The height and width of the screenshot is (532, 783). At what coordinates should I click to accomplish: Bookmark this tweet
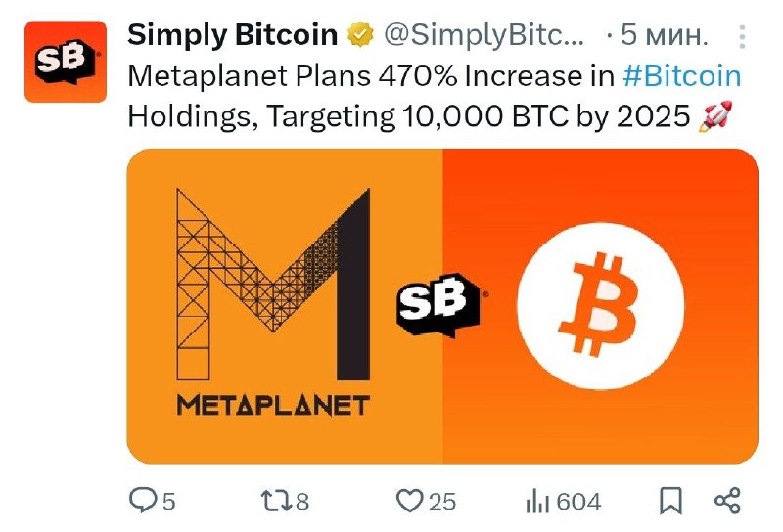(670, 501)
